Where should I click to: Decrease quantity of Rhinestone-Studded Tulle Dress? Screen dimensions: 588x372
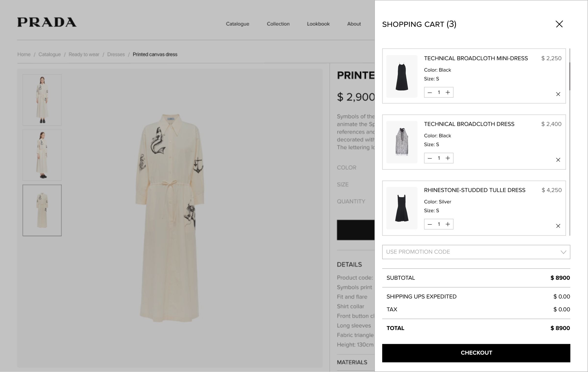(x=429, y=224)
